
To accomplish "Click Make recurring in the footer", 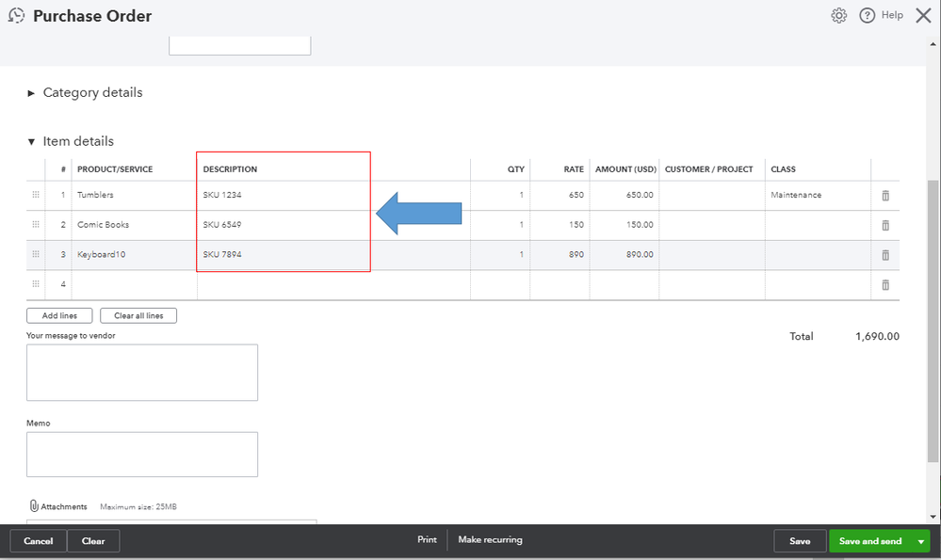I will click(491, 539).
